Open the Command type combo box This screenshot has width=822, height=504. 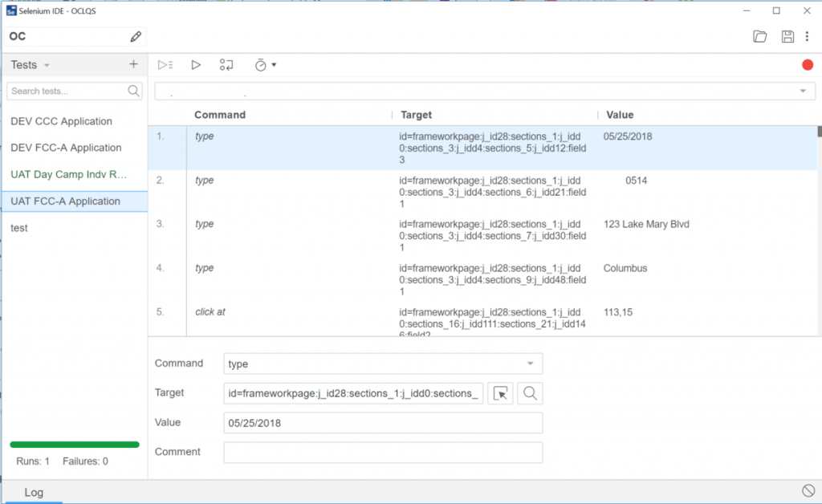click(x=383, y=364)
